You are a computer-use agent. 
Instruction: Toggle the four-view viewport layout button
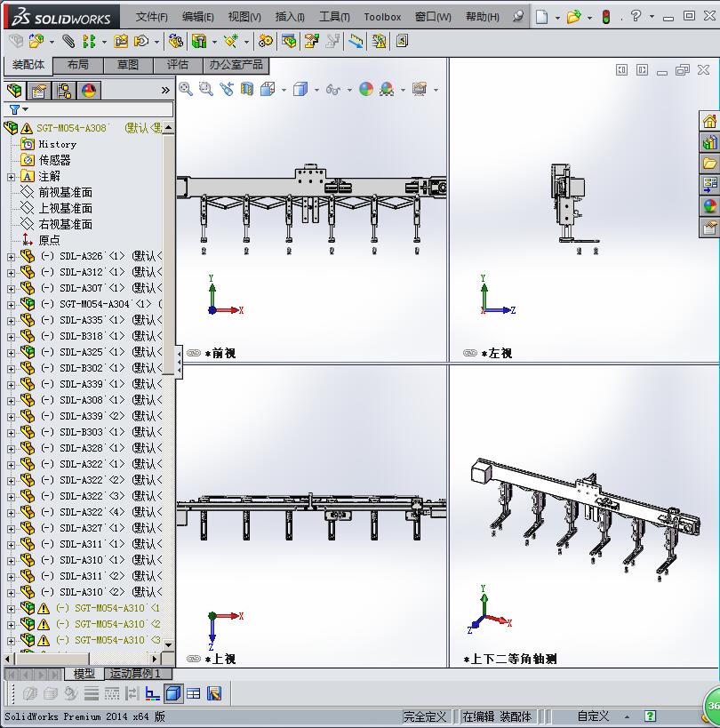click(193, 693)
